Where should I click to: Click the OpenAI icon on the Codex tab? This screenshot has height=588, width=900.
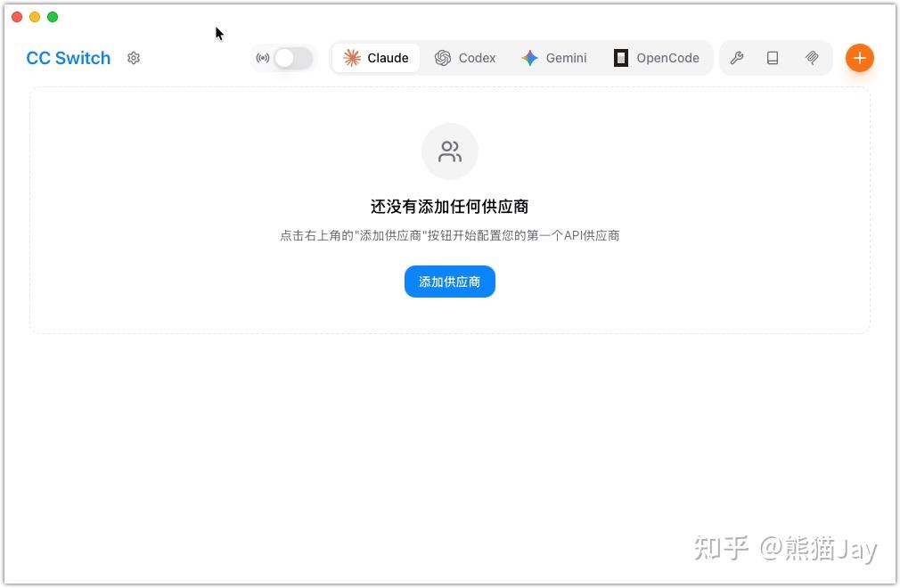point(443,57)
